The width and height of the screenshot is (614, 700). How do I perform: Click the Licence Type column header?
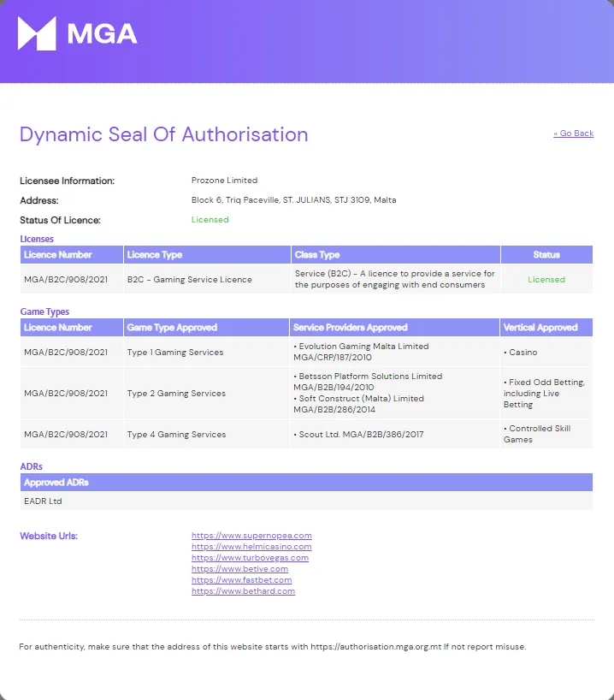tap(155, 255)
